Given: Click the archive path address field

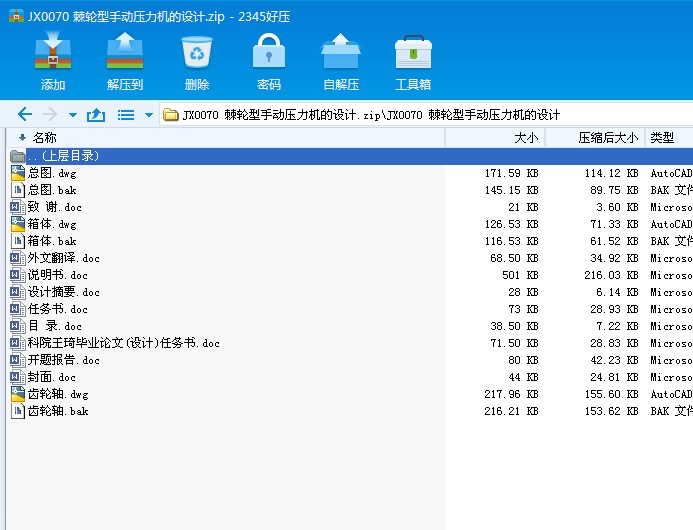Looking at the screenshot, I should [x=426, y=115].
